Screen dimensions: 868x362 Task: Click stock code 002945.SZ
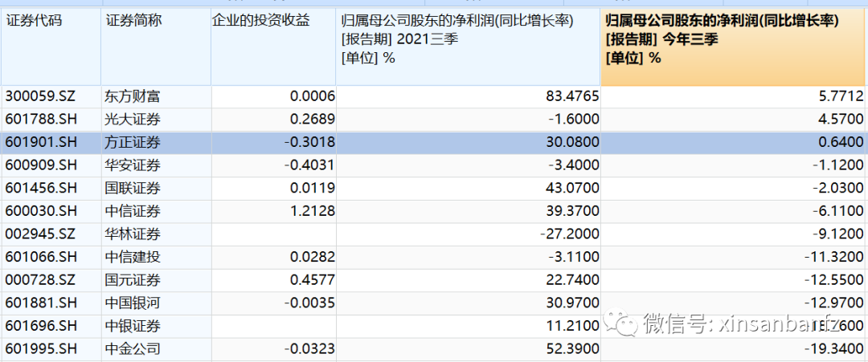tap(40, 234)
